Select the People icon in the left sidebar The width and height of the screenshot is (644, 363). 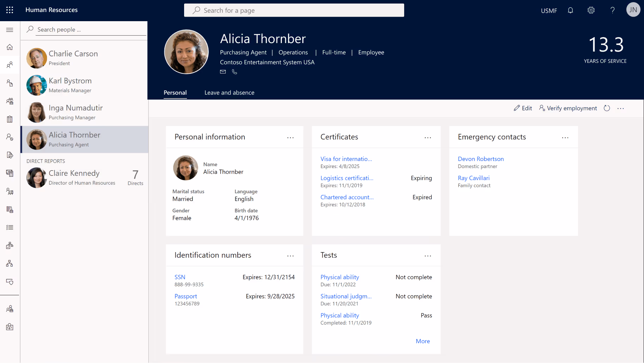pyautogui.click(x=10, y=65)
